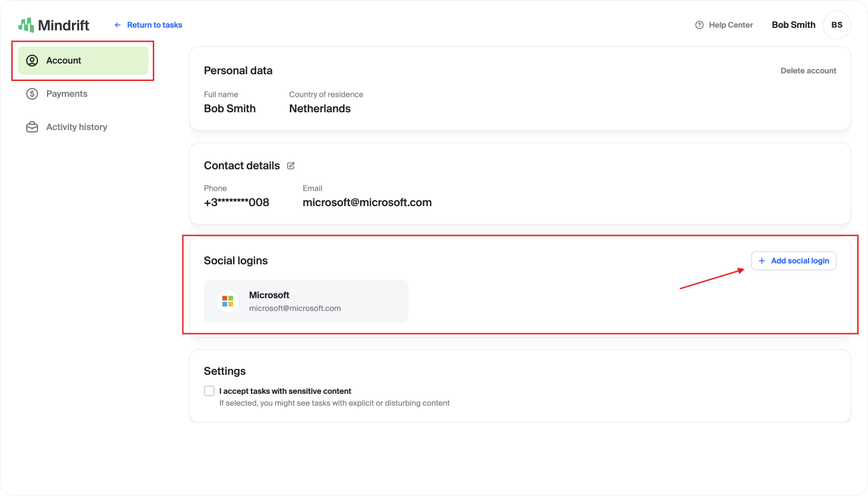Screen dimensions: 868x496
Task: Open the BS avatar circle
Action: coord(837,24)
